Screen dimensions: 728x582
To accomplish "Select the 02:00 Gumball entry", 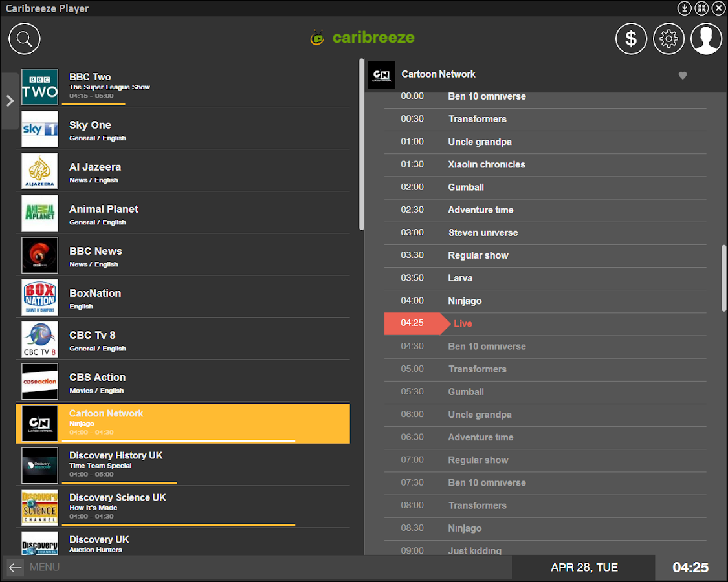I will click(x=545, y=188).
